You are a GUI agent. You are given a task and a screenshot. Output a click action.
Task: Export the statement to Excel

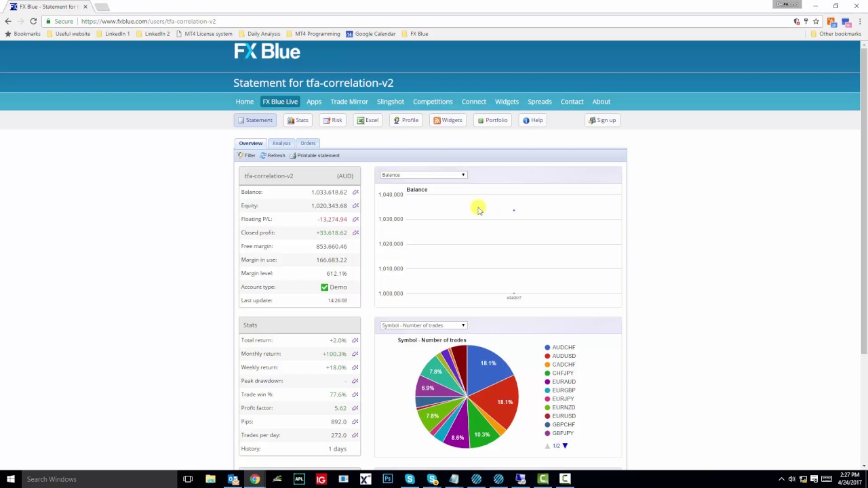[368, 120]
